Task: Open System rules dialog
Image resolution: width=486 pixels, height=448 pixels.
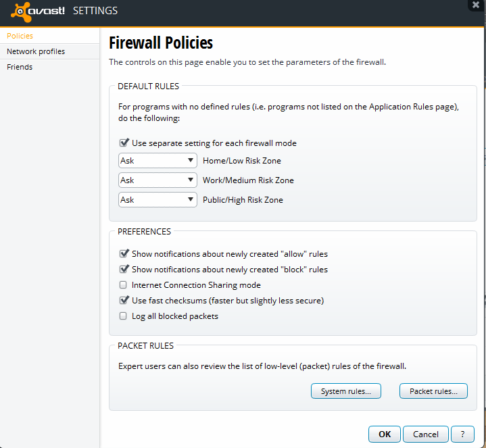Action: (x=345, y=391)
